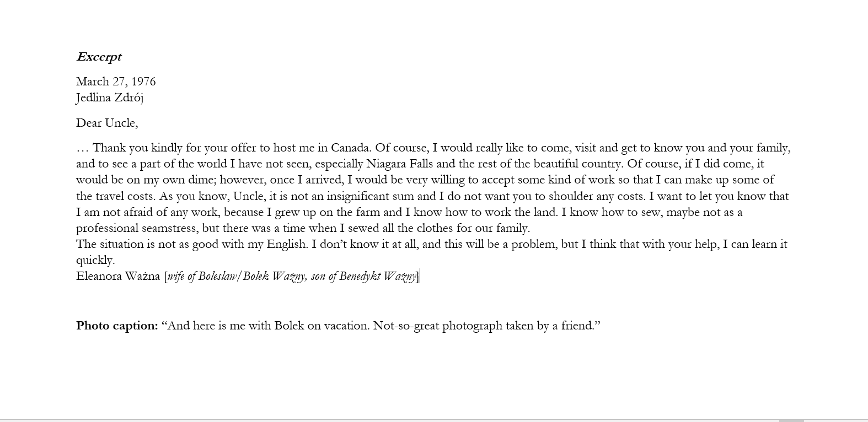Click the signature name "Eleanora Ważna"
The height and width of the screenshot is (422, 868).
pos(118,276)
